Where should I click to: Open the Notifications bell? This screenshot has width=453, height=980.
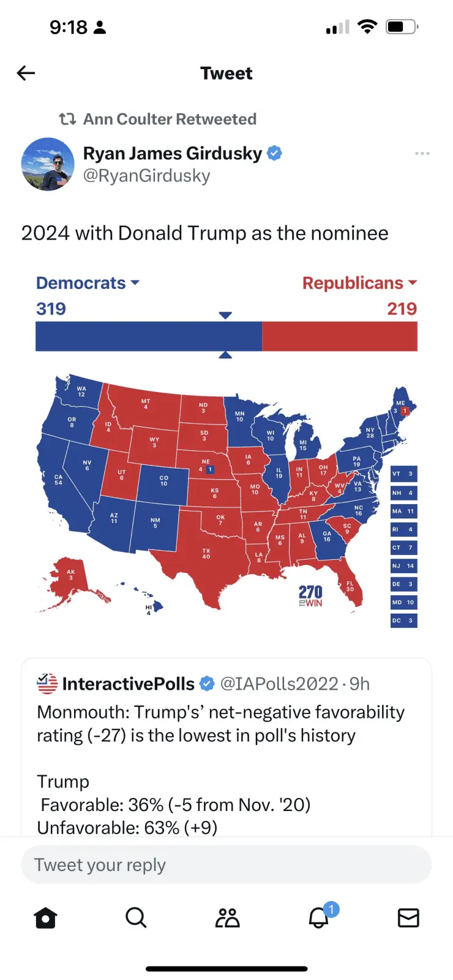pos(318,918)
